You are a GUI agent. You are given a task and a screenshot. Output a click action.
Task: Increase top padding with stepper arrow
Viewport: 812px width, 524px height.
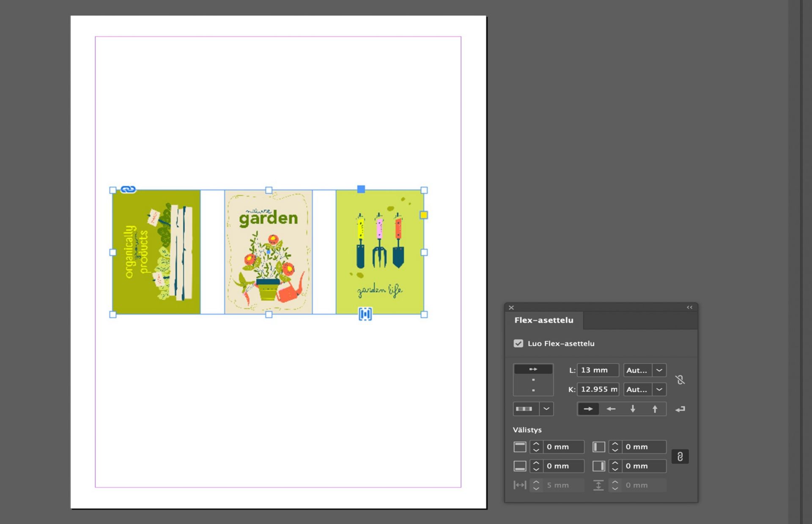pos(536,444)
